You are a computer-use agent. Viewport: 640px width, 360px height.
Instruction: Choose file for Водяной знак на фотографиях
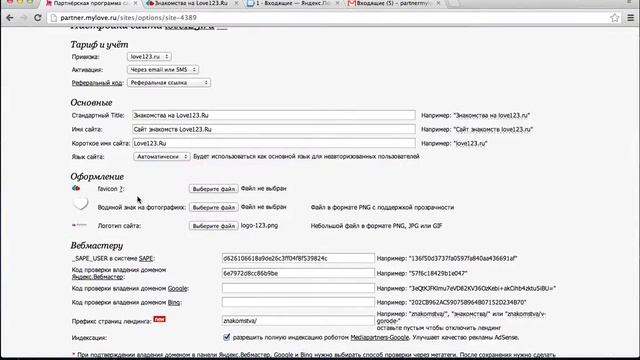pyautogui.click(x=213, y=207)
